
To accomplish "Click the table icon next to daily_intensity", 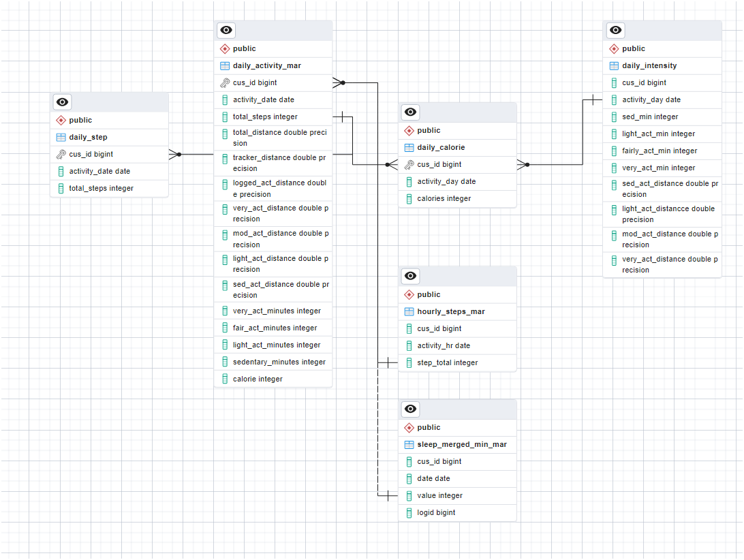I will (x=613, y=65).
